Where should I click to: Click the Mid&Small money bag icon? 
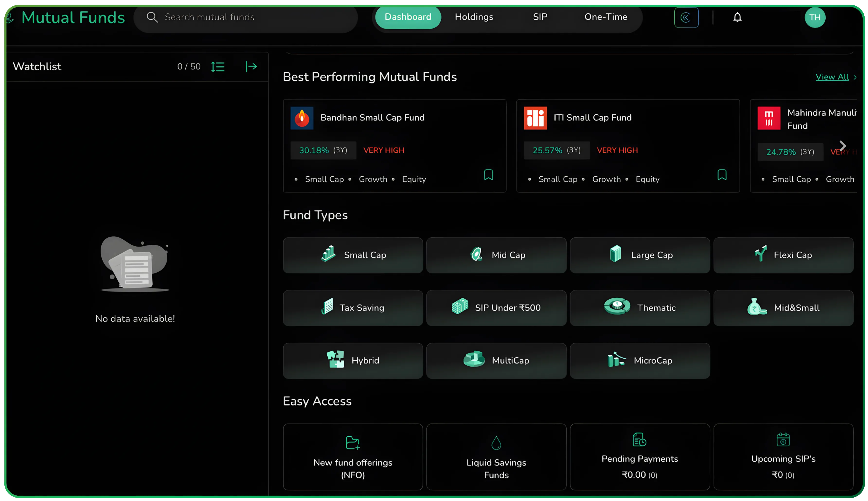click(x=757, y=307)
